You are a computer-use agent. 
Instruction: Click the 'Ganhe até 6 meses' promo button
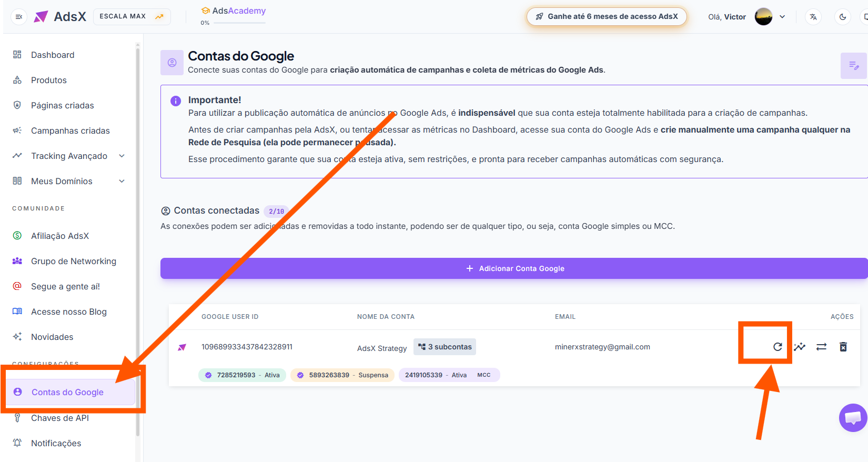pyautogui.click(x=607, y=16)
